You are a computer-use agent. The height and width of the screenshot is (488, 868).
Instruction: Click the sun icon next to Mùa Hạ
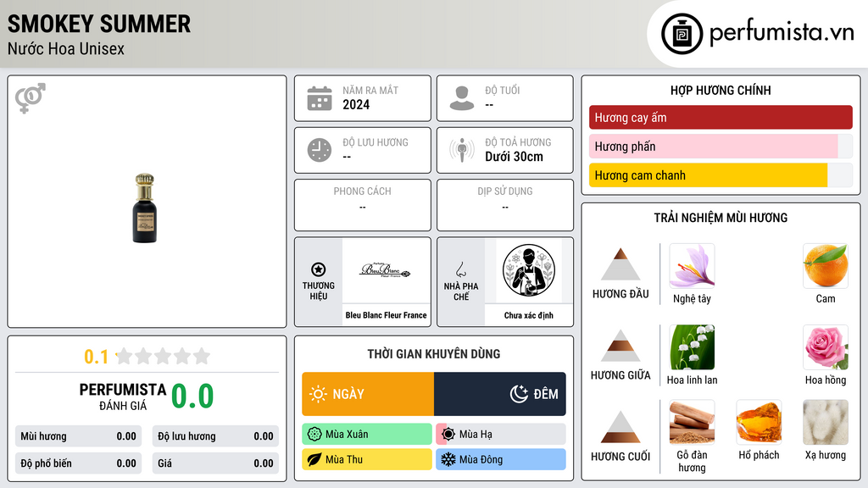[448, 435]
